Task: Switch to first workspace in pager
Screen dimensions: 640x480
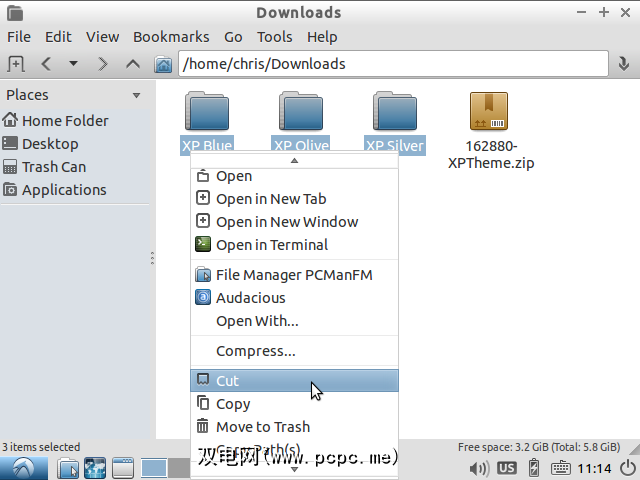Action: 153,468
